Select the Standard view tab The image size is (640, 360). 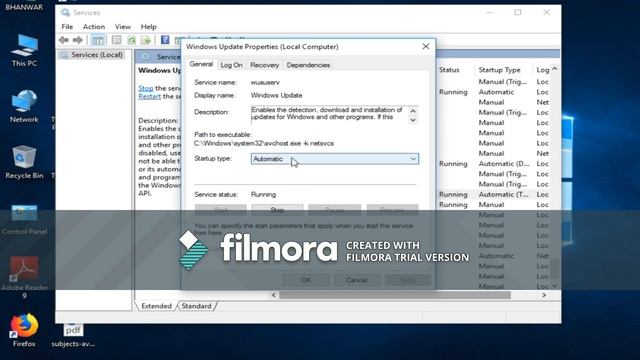click(196, 306)
